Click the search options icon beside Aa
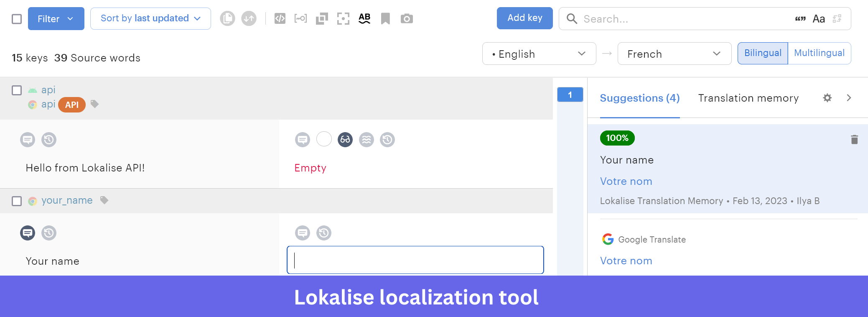This screenshot has width=868, height=317. click(837, 19)
